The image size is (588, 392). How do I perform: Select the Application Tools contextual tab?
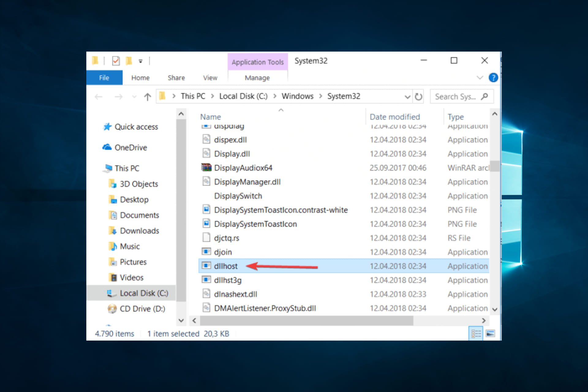click(258, 62)
